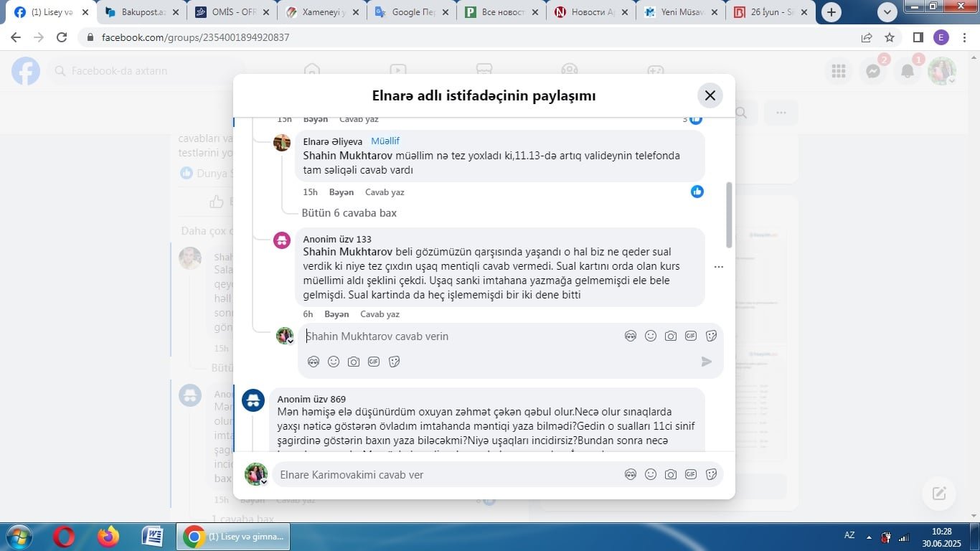This screenshot has height=551, width=980.
Task: Click avatar sticker icon in Elnare Karimova comment box
Action: pyautogui.click(x=631, y=474)
